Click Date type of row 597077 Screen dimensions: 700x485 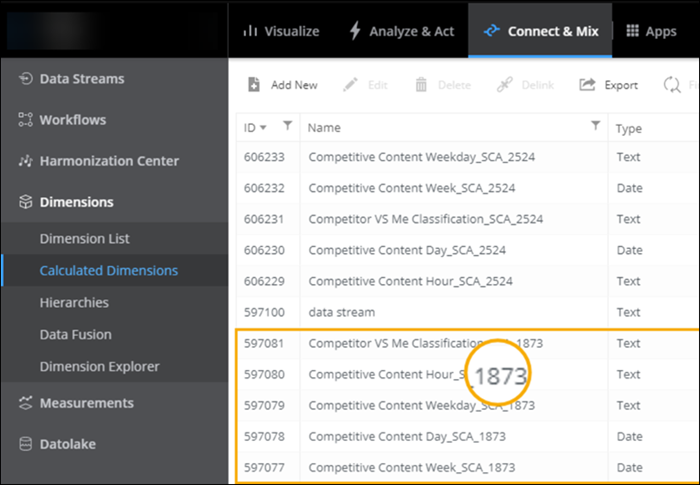click(x=629, y=467)
